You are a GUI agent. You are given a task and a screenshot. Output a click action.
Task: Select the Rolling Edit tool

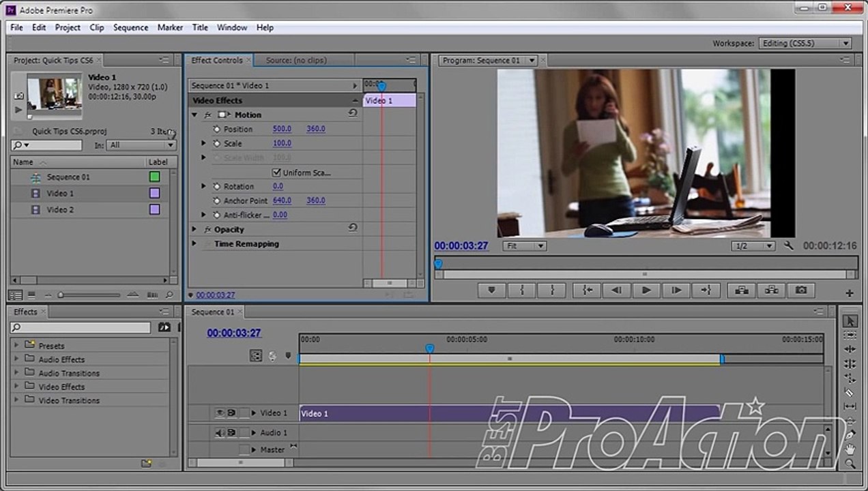[x=850, y=364]
